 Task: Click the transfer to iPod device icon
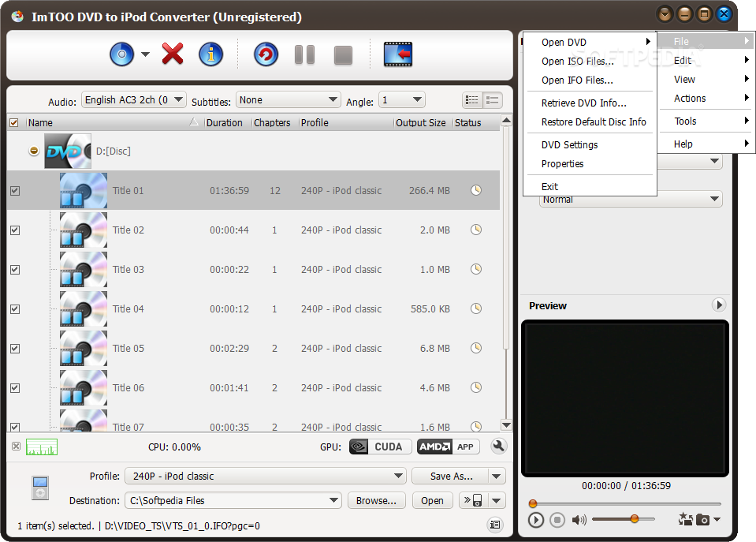tap(473, 500)
